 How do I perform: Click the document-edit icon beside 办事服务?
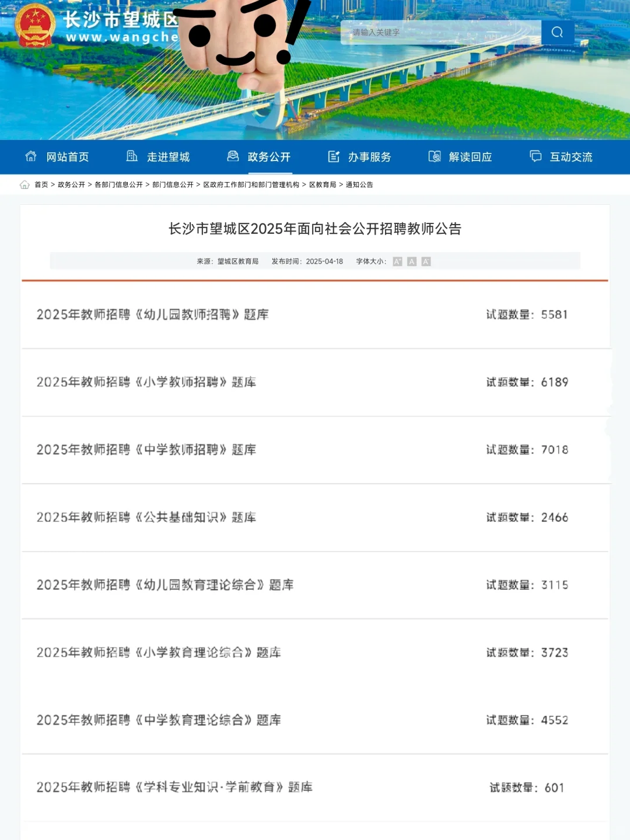(x=334, y=156)
